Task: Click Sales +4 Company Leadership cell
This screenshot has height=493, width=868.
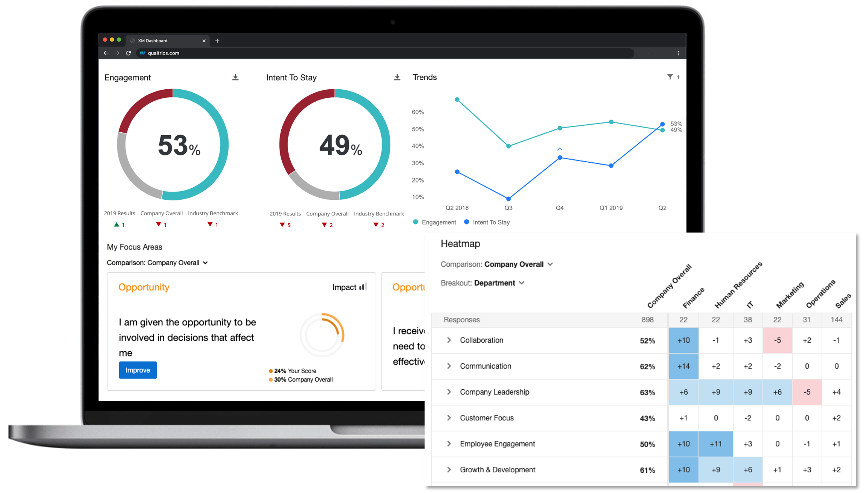Action: 837,392
